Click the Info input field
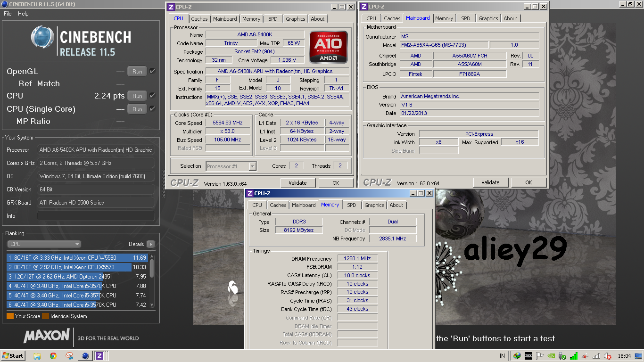 [x=96, y=216]
